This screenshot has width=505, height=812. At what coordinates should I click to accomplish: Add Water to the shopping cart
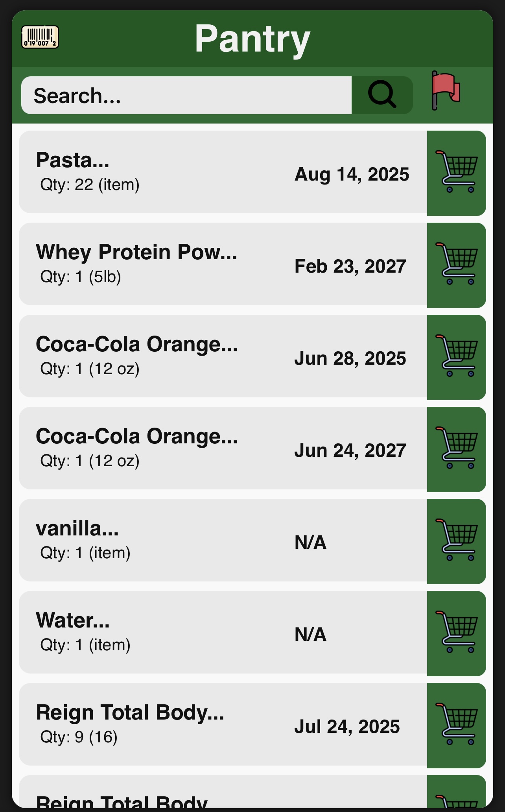(456, 633)
